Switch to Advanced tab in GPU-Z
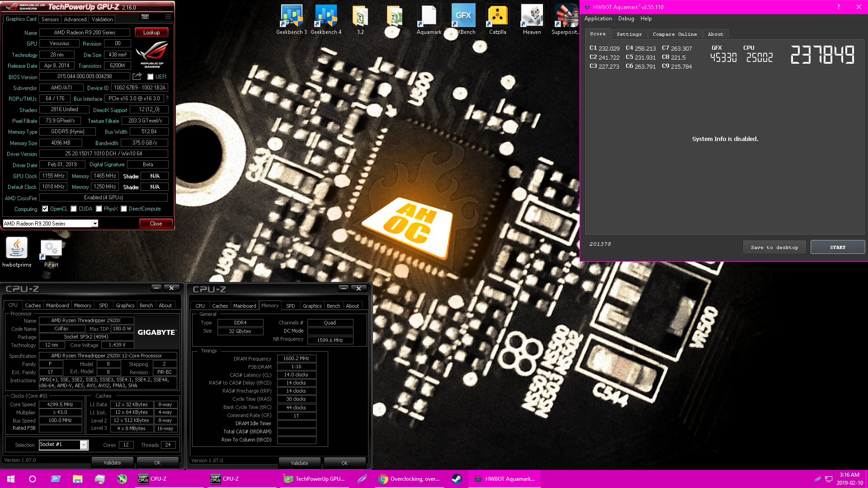Screen dimensions: 868x488 click(x=75, y=19)
